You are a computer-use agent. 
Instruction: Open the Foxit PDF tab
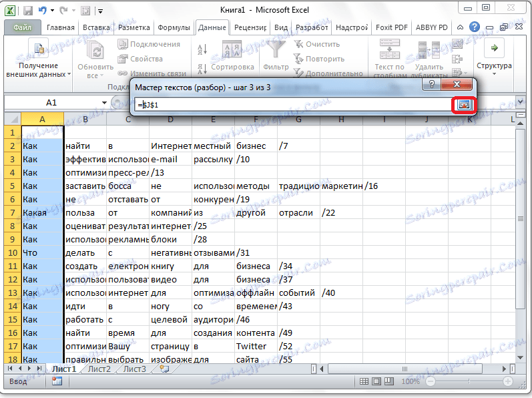(x=392, y=27)
